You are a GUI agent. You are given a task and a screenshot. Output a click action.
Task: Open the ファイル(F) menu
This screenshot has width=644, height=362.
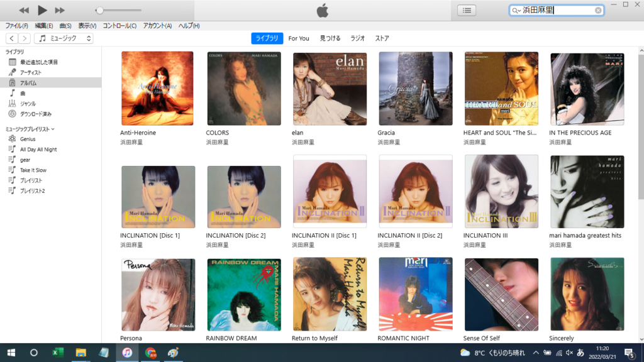(x=16, y=26)
